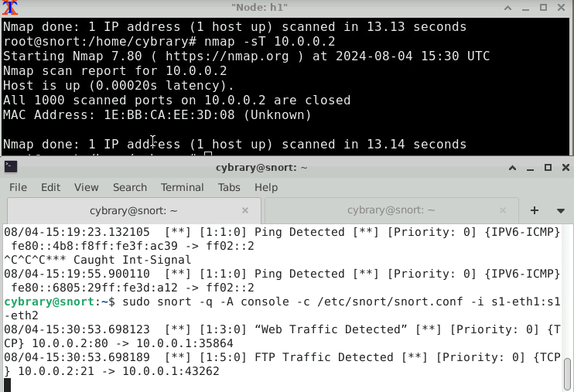Maximize the cybrary@snort terminal window

548,167
